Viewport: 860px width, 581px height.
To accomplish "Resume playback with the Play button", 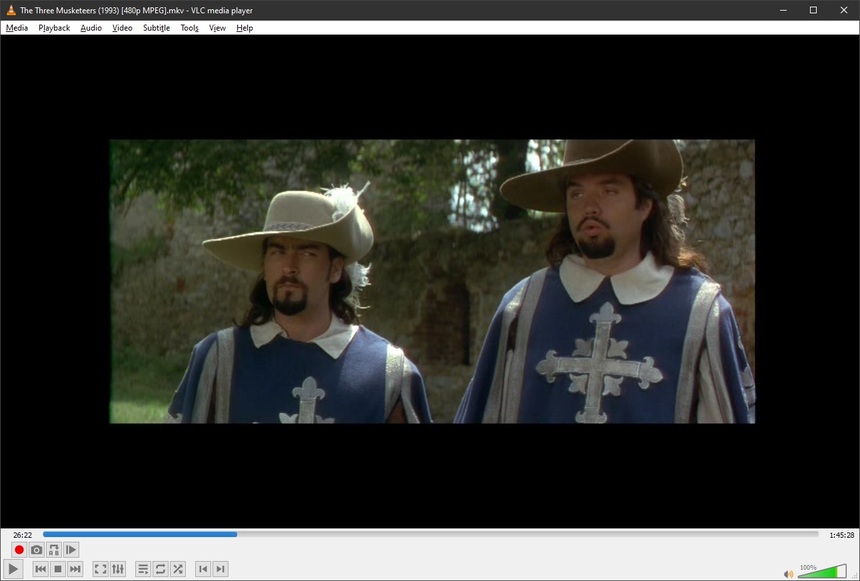I will pos(13,569).
